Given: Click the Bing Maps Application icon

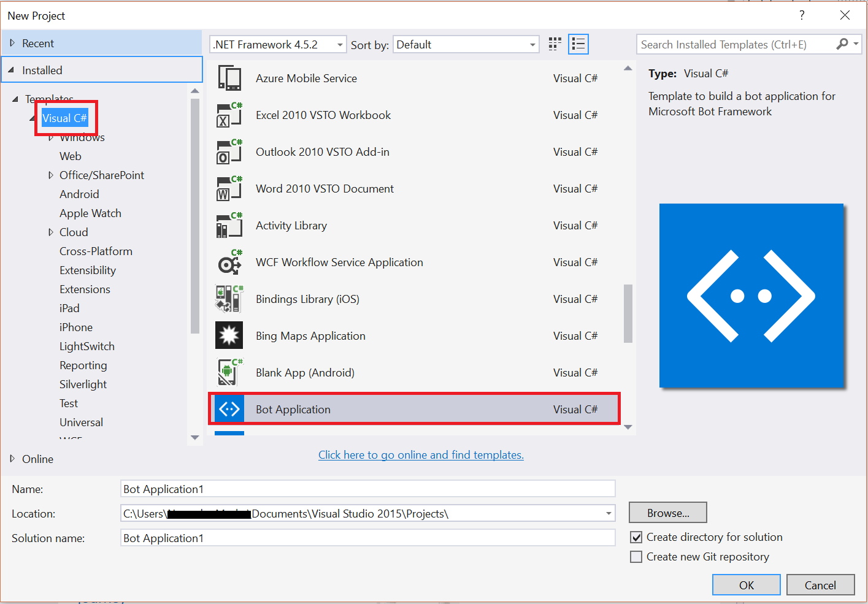Looking at the screenshot, I should [x=229, y=335].
